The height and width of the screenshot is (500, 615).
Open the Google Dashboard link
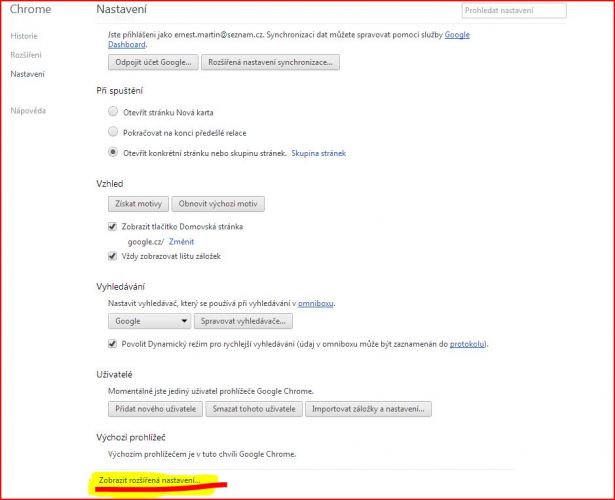[457, 35]
